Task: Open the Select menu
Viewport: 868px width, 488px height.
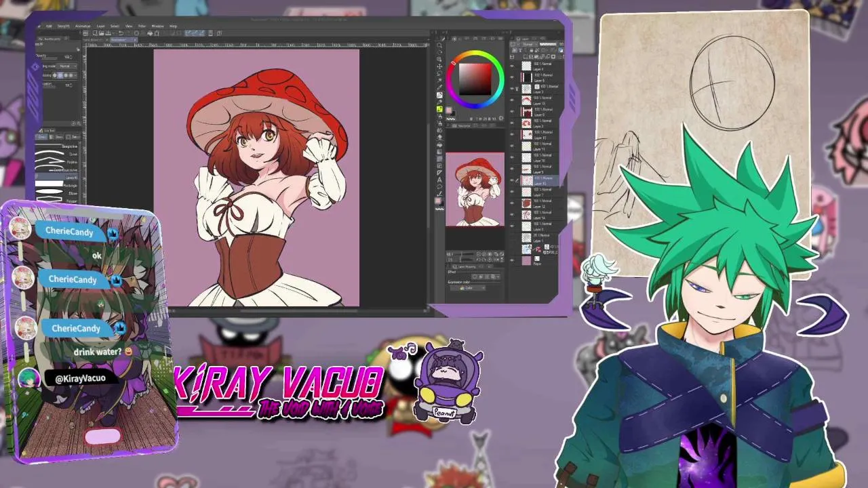Action: tap(115, 26)
